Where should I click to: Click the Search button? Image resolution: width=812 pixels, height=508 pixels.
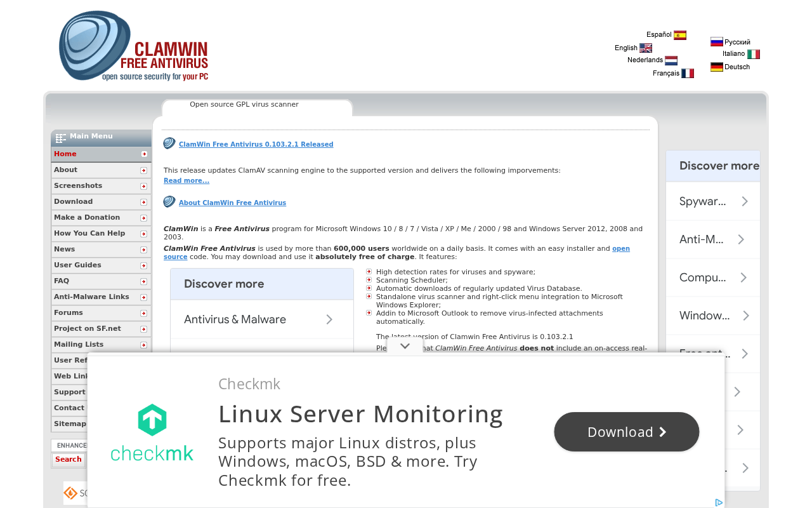68,460
